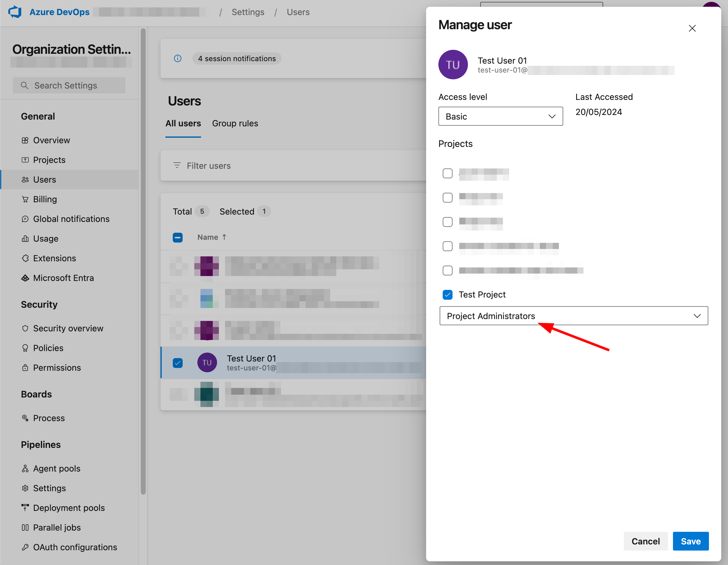
Task: Click the Cancel button
Action: 646,541
